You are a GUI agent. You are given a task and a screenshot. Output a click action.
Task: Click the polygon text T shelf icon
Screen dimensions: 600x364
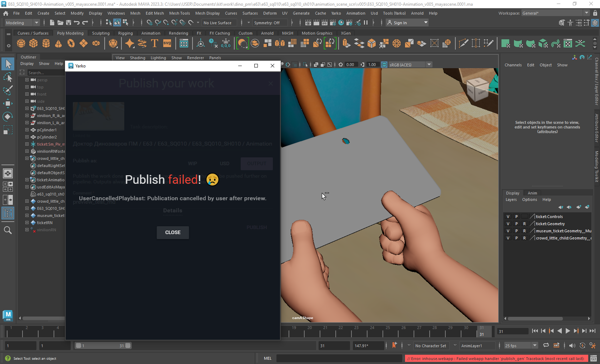(155, 44)
